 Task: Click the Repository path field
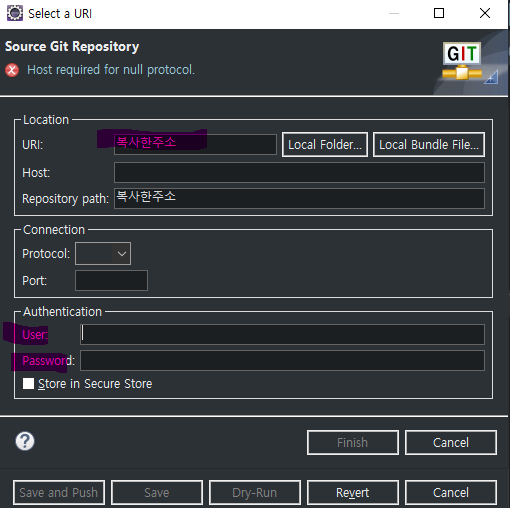pos(299,199)
